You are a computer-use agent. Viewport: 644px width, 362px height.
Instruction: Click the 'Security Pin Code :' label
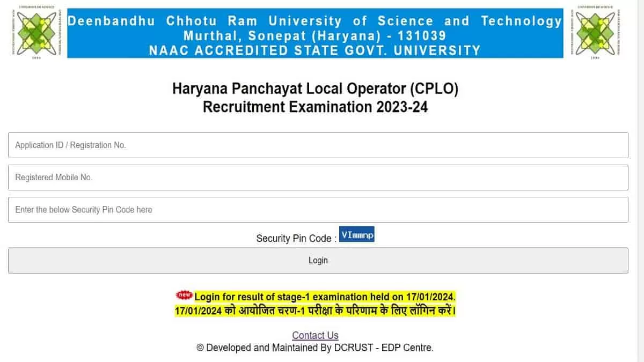click(295, 238)
